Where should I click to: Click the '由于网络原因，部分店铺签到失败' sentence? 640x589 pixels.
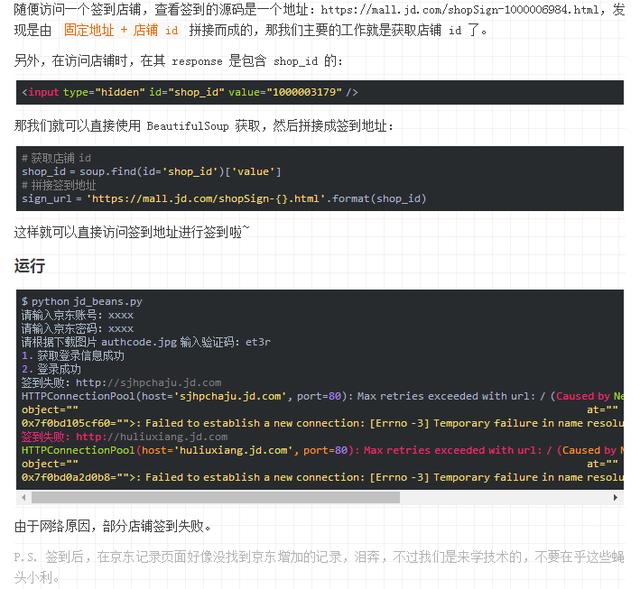tap(113, 526)
